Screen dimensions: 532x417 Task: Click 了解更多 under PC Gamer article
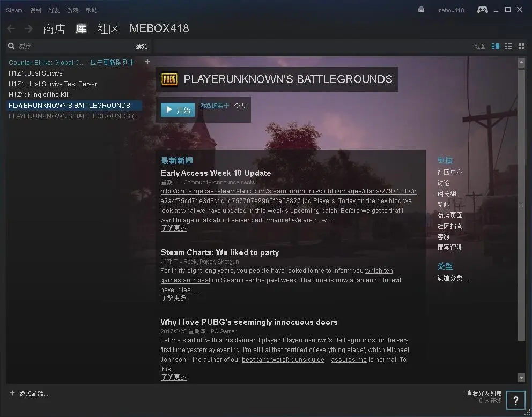coord(173,377)
